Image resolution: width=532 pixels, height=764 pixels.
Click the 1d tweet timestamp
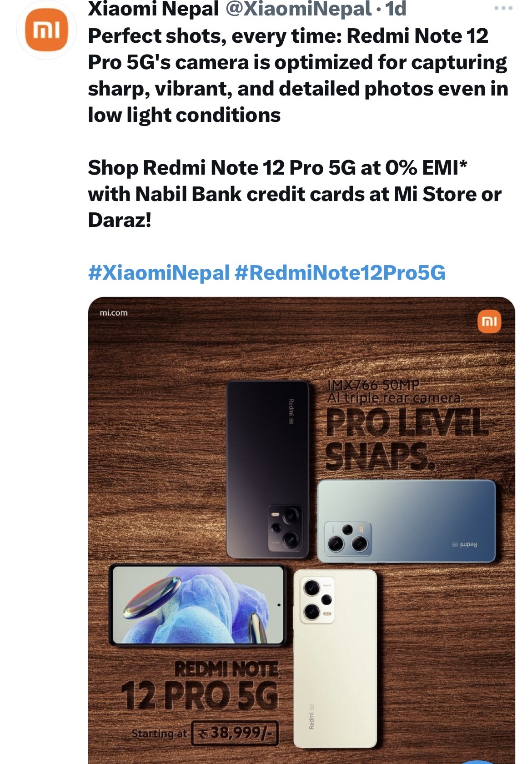point(396,9)
